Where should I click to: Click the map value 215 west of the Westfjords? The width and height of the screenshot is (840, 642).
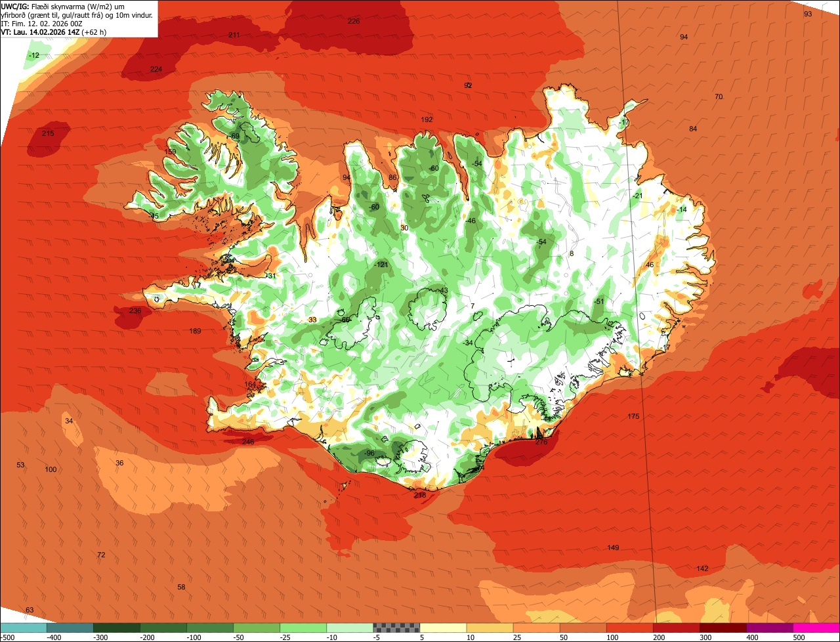point(48,133)
